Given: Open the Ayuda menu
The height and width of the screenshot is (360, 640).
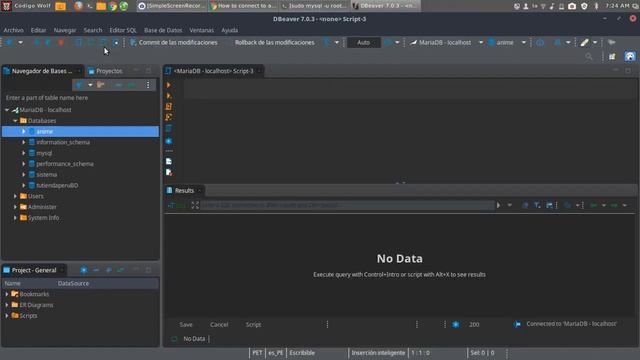Looking at the screenshot, I should click(229, 30).
